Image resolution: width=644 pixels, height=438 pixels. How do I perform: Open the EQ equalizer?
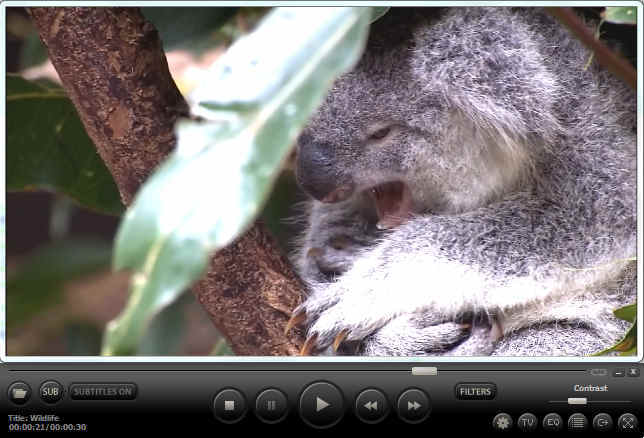coord(552,422)
